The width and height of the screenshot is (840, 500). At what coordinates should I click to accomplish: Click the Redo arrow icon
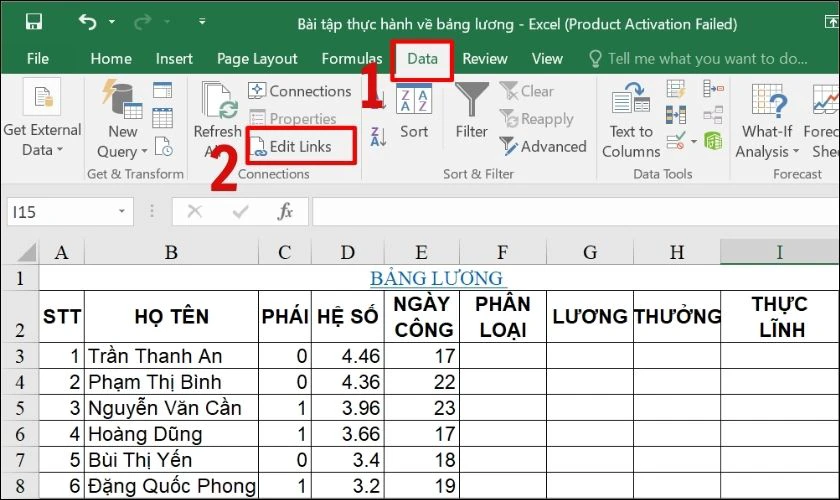142,21
